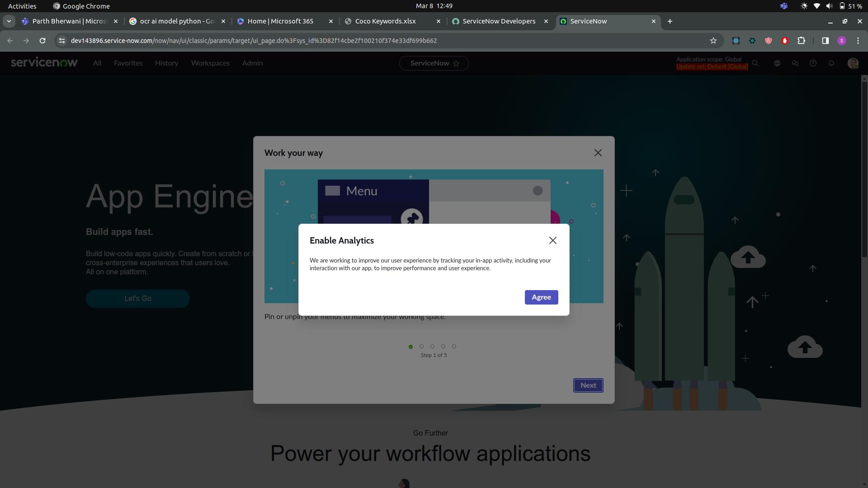Open the notifications bell icon
Image resolution: width=868 pixels, height=488 pixels.
tap(831, 63)
